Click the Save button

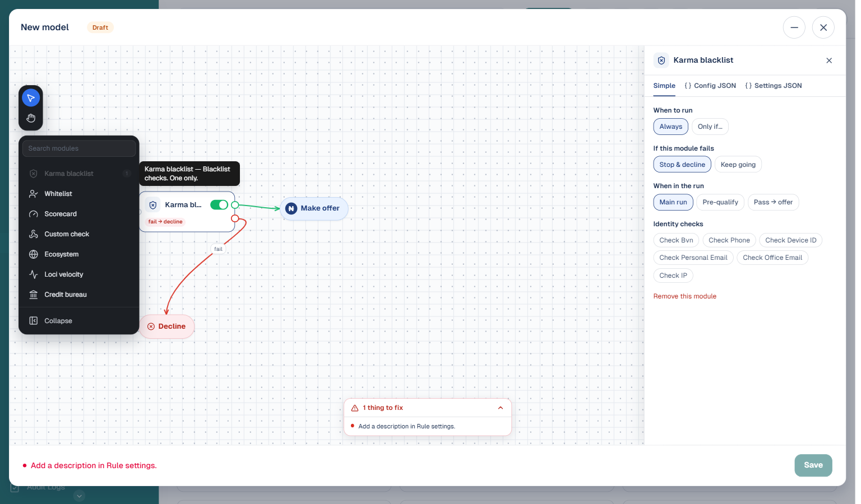pos(813,465)
